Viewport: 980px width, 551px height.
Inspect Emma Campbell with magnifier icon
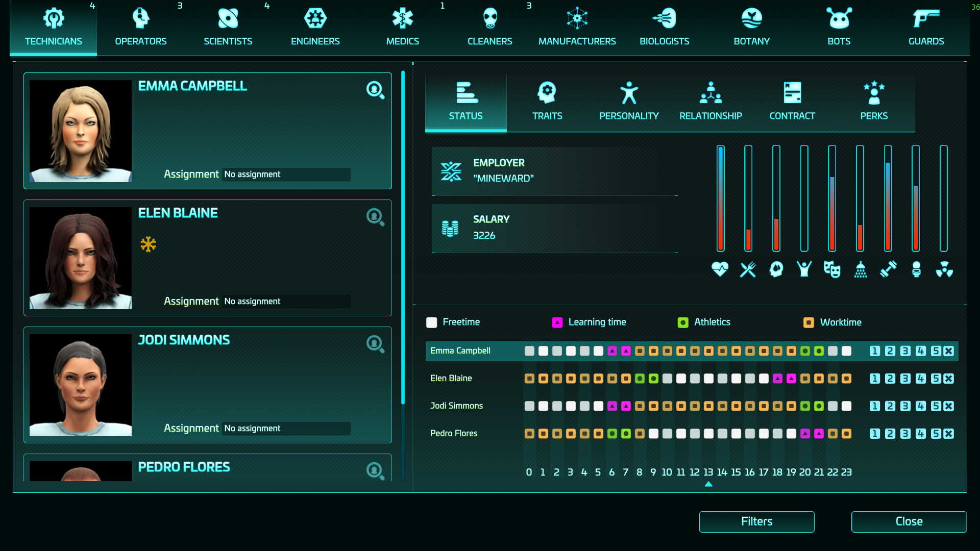pos(375,90)
